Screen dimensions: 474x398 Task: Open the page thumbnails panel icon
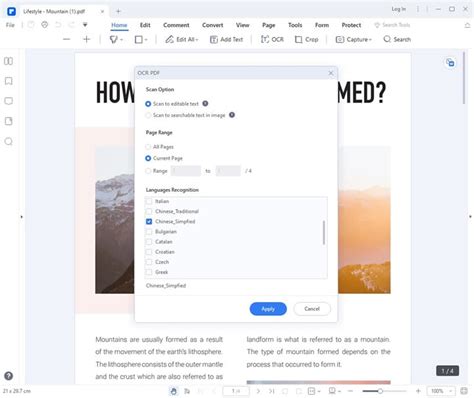pyautogui.click(x=9, y=61)
